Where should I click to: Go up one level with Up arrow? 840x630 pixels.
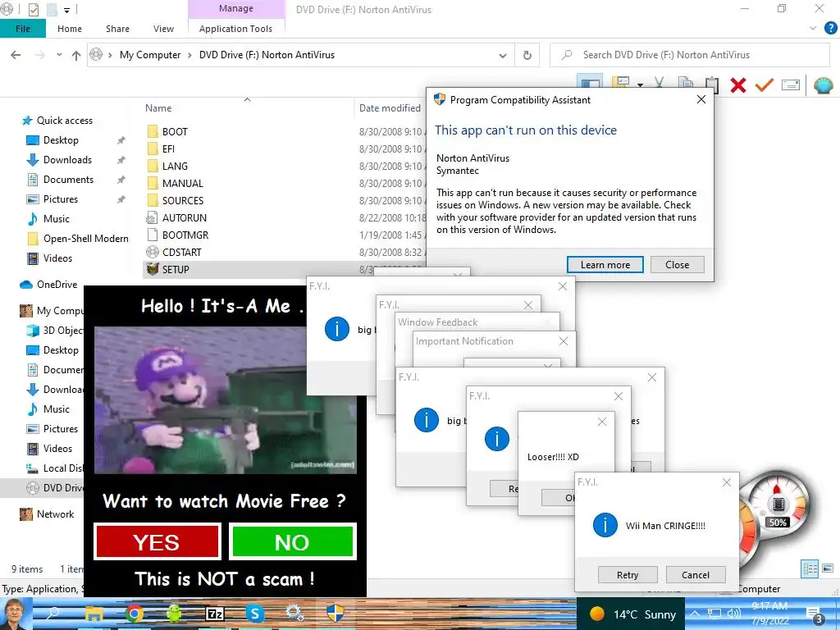[x=76, y=55]
